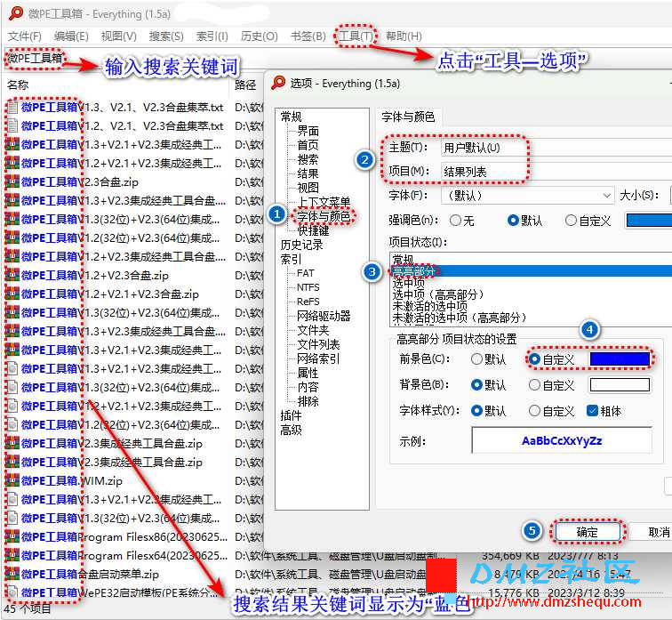Open the 字体 dropdown list
The width and height of the screenshot is (672, 620).
click(528, 196)
